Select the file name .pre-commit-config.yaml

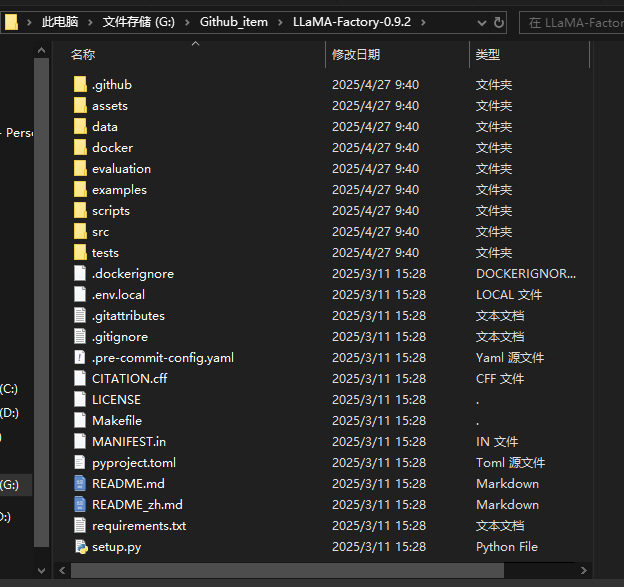[163, 358]
